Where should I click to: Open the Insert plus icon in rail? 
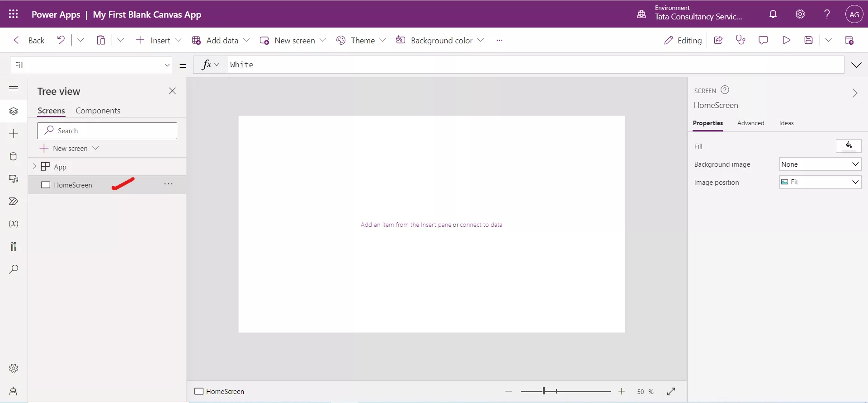point(14,134)
